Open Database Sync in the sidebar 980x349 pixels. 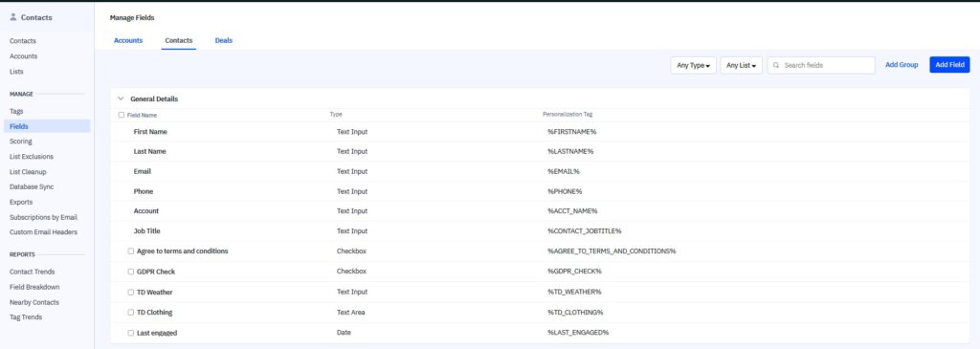click(32, 186)
